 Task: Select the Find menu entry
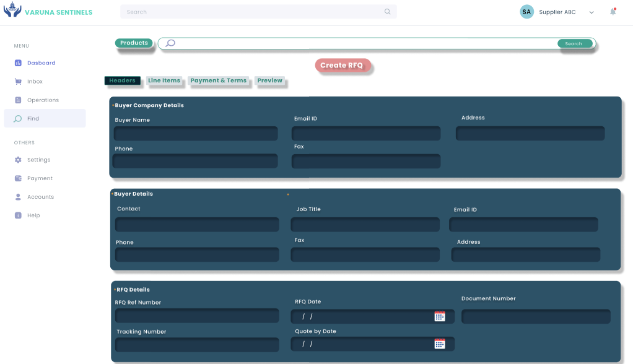[45, 118]
